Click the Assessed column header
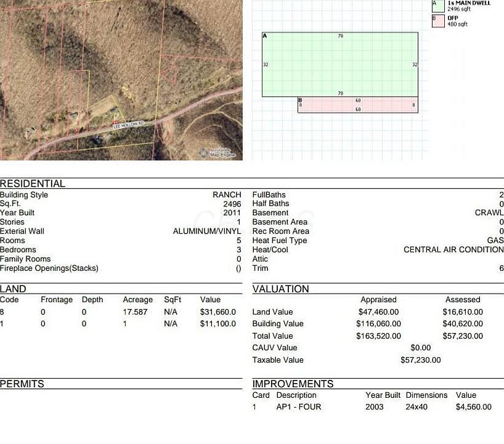Image resolution: width=504 pixels, height=444 pixels. coord(463,300)
